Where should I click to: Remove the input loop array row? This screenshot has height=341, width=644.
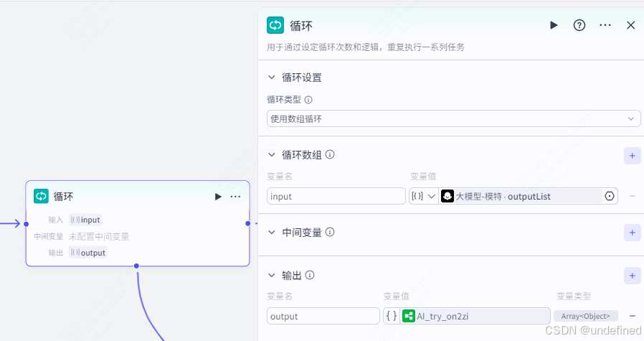(633, 196)
